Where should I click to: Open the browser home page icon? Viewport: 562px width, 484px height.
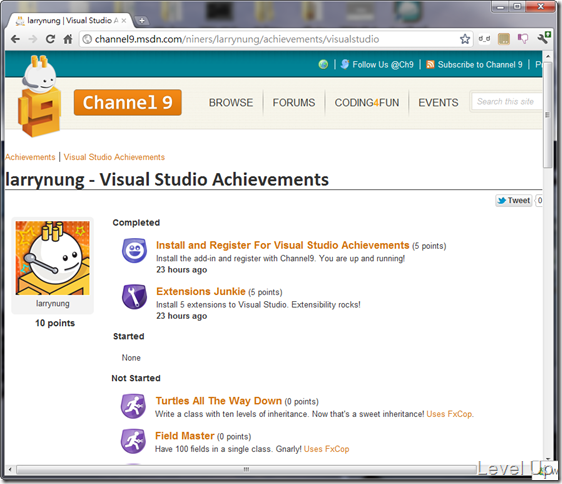tap(68, 39)
